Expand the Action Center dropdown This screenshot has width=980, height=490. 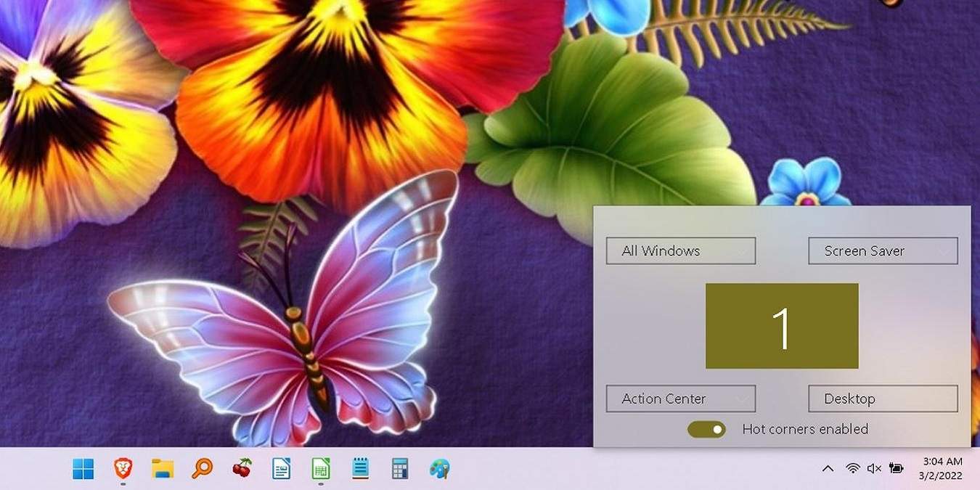[x=680, y=399]
